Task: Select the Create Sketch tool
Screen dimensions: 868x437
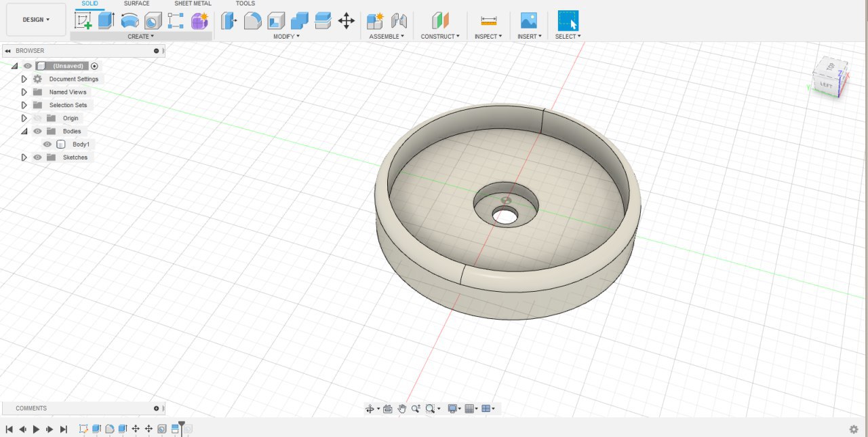Action: click(x=83, y=20)
